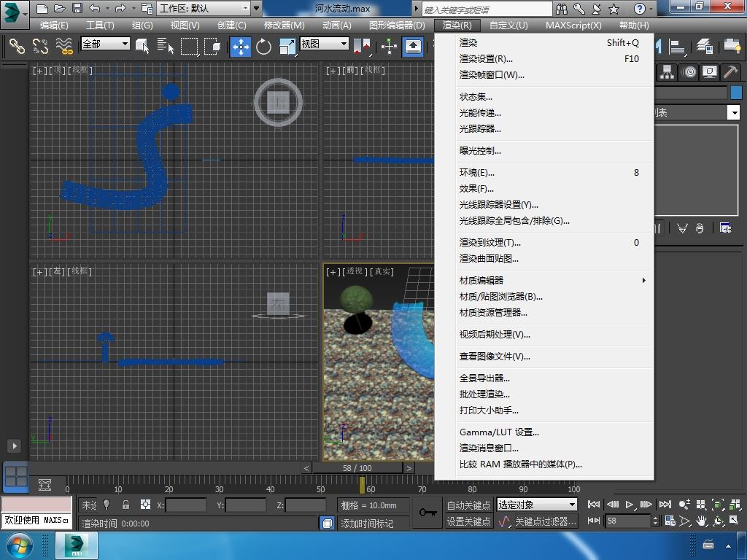Screen dimensions: 747x560
Task: Choose 环境(E)... in the render menu
Action: coord(554,173)
